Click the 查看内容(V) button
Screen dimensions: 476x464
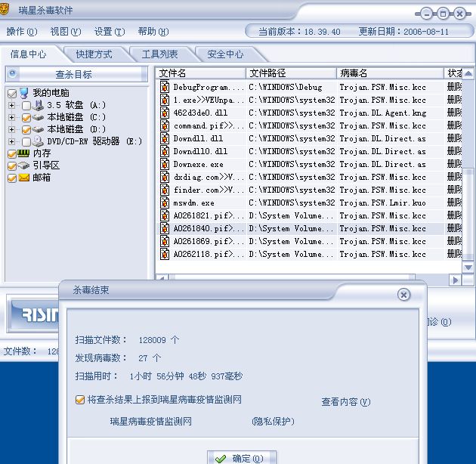(346, 402)
